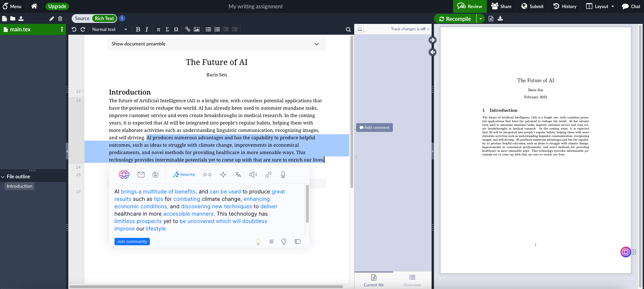
Task: Switch to the Current file tab
Action: point(374,281)
